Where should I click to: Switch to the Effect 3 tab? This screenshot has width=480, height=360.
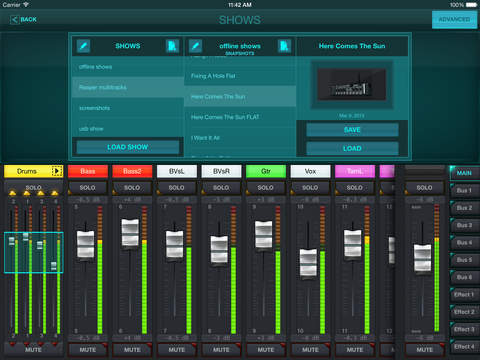[x=464, y=329]
